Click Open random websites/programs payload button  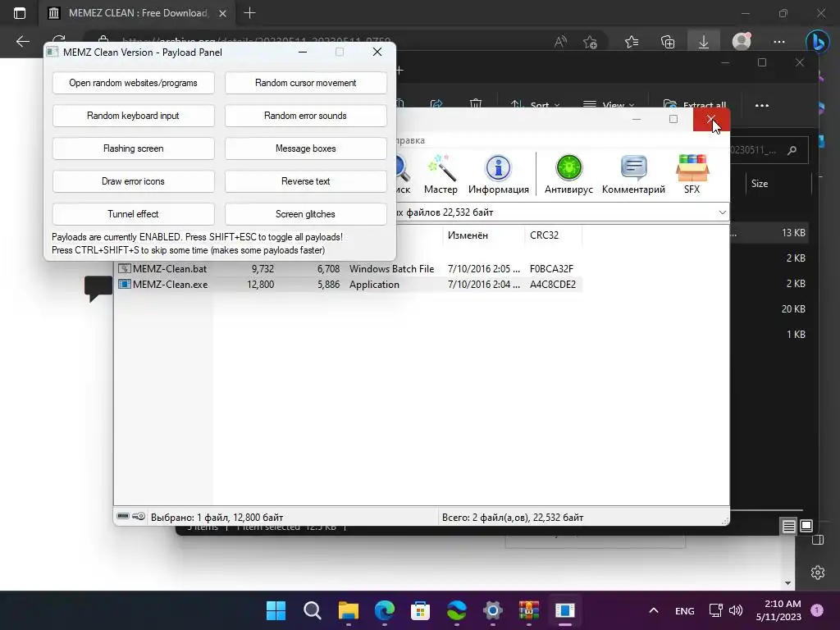(134, 83)
